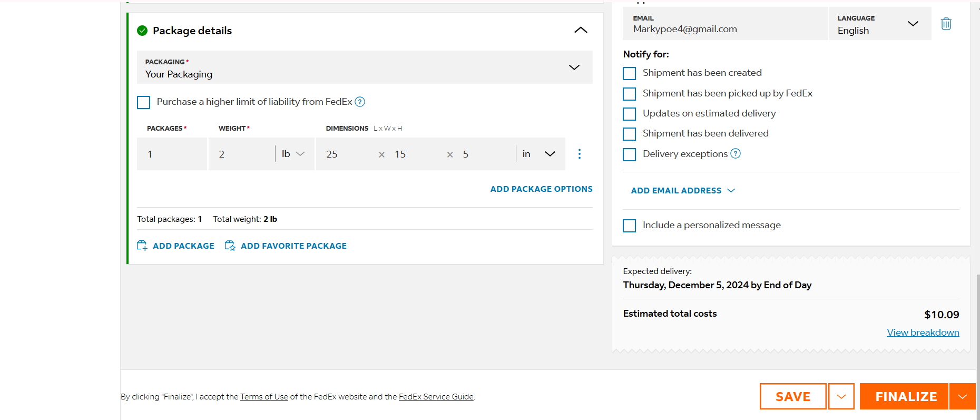Image resolution: width=980 pixels, height=420 pixels.
Task: Click the Save button
Action: (x=793, y=396)
